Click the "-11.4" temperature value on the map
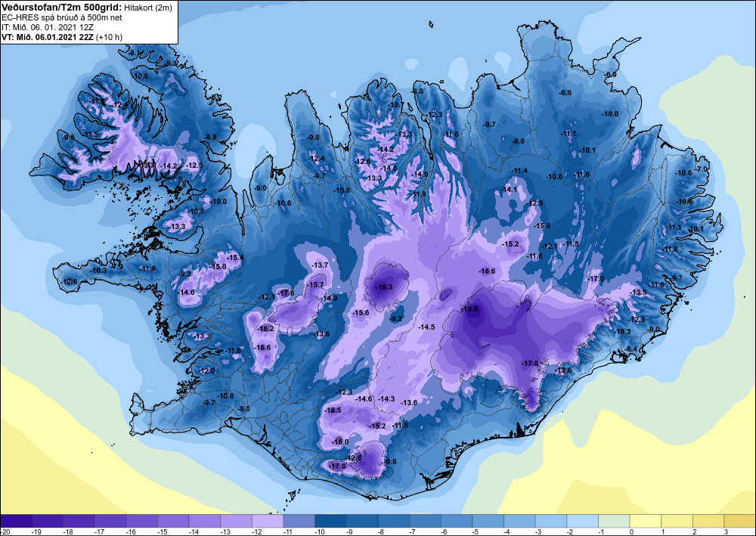This screenshot has width=756, height=536. 519,171
